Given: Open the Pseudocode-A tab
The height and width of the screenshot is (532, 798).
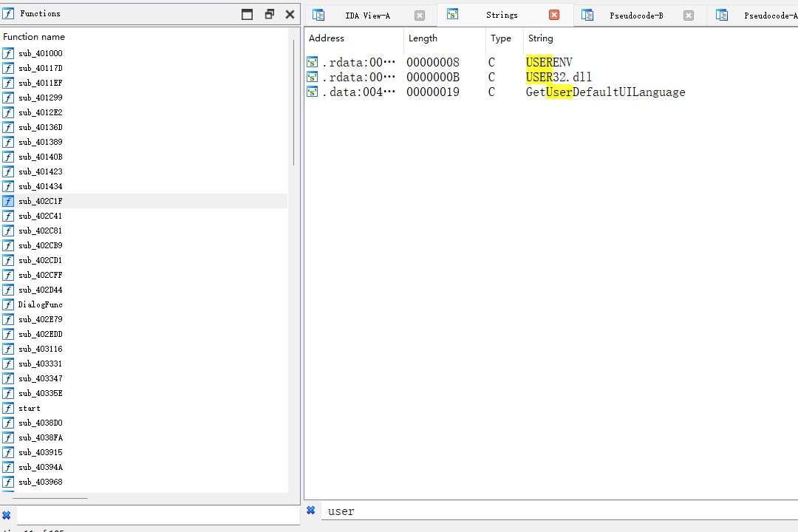Looking at the screenshot, I should click(x=768, y=16).
